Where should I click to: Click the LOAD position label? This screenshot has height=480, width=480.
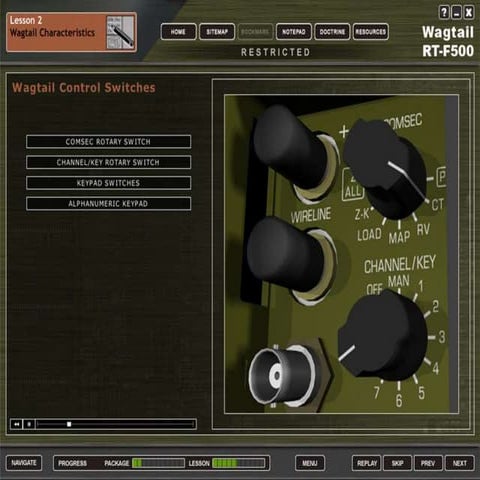coord(369,235)
